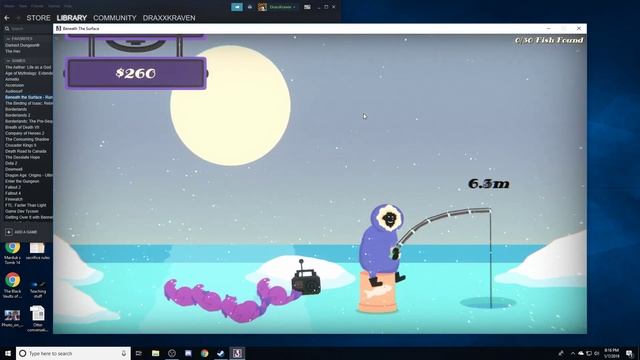Select Breath of Death VII entry
The image size is (640, 360).
tap(22, 127)
